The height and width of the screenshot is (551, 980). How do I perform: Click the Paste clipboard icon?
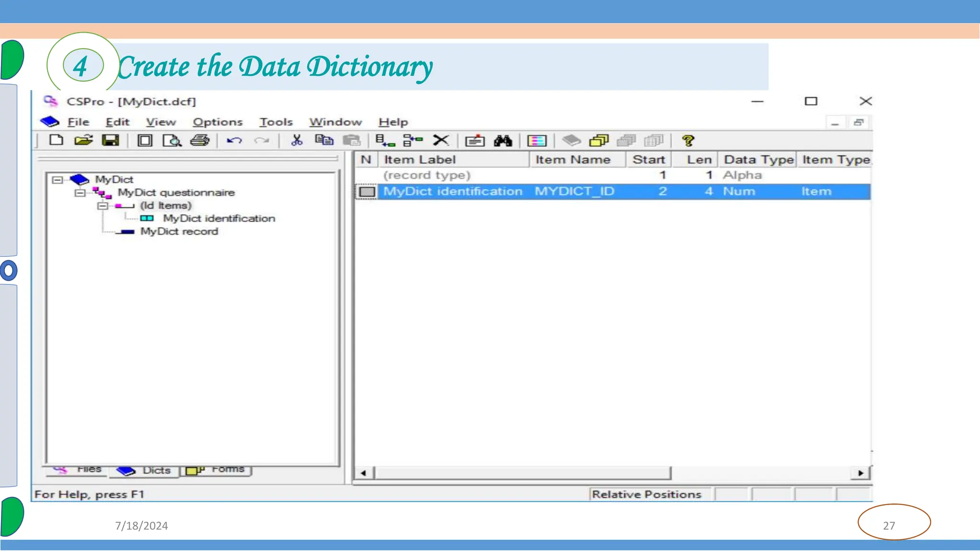pos(352,140)
